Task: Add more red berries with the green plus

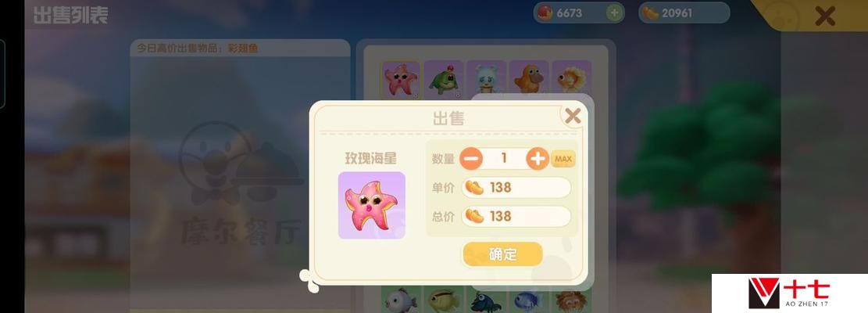Action: pos(614,13)
